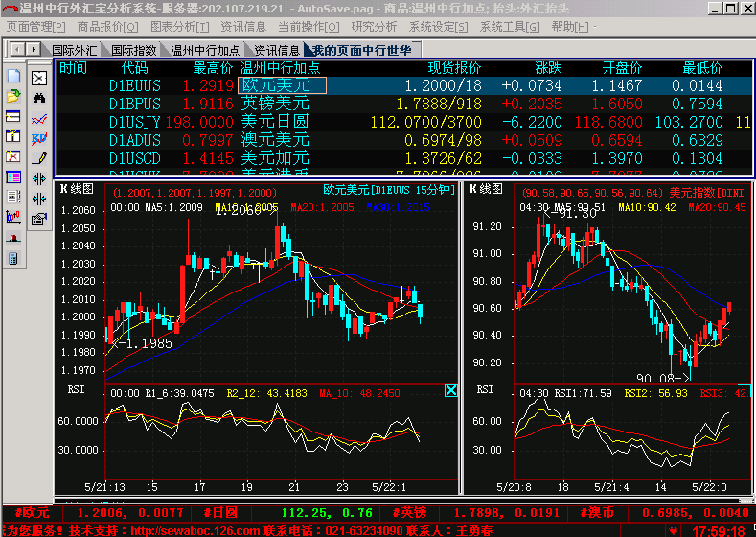Click the 最高价 column header
Screen dimensions: 756x537
[213, 68]
